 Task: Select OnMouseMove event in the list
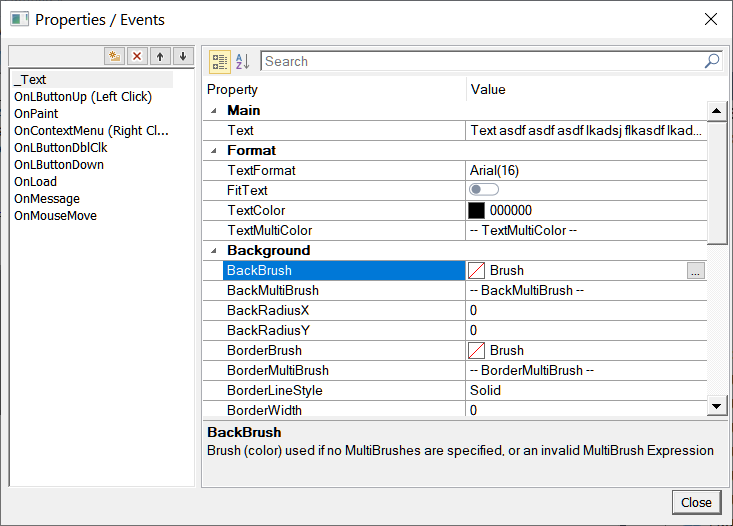click(55, 216)
